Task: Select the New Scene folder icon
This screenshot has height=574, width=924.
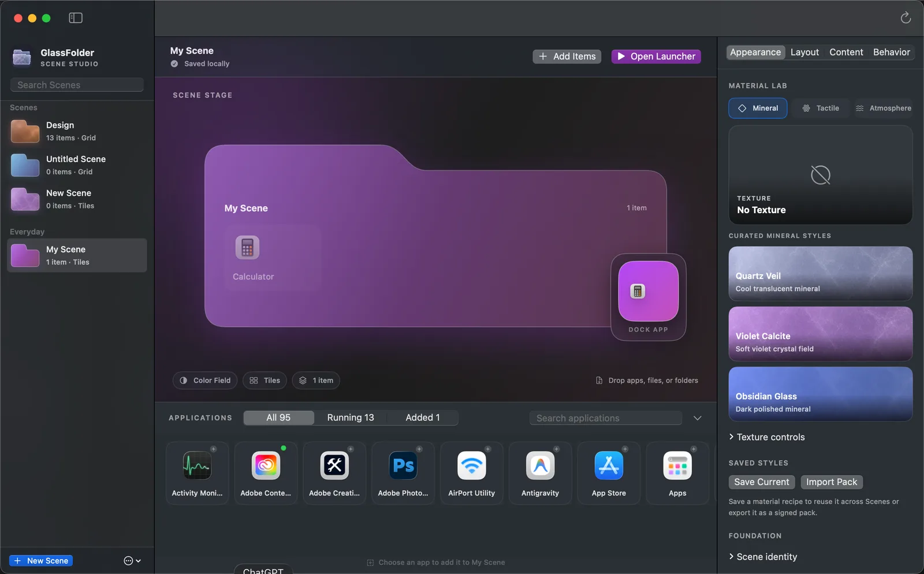Action: (25, 199)
